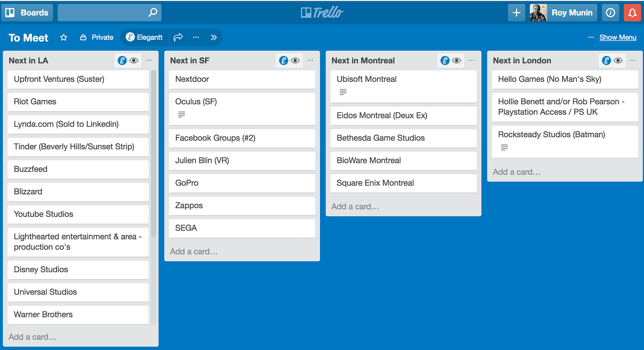
Task: Open the Buzzfeed card
Action: tap(78, 170)
